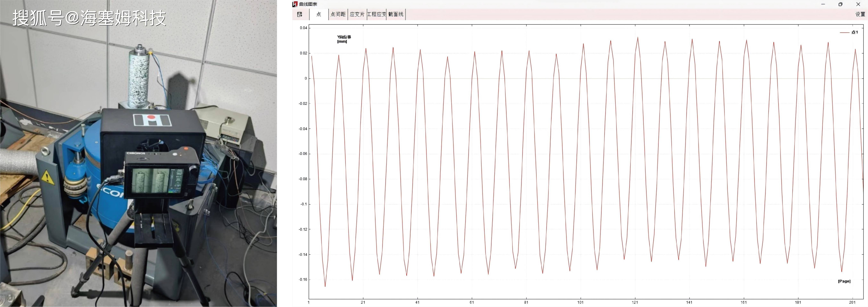Viewport: 868px width, 307px height.
Task: Minimize the 曲线图表 window
Action: click(x=823, y=4)
